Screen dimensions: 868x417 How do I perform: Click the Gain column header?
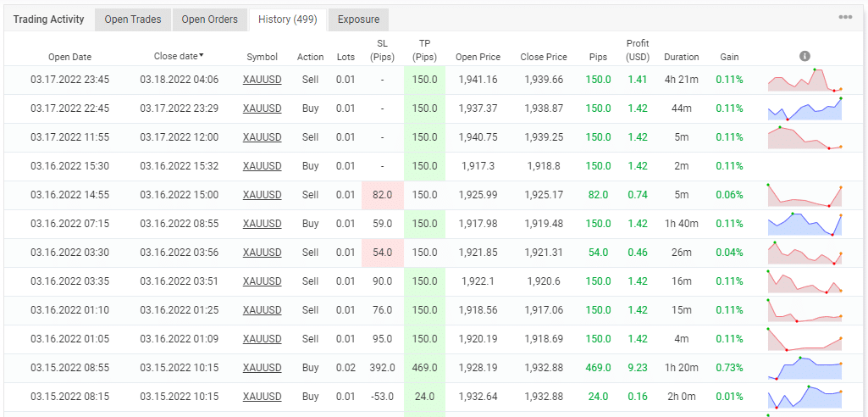click(728, 57)
